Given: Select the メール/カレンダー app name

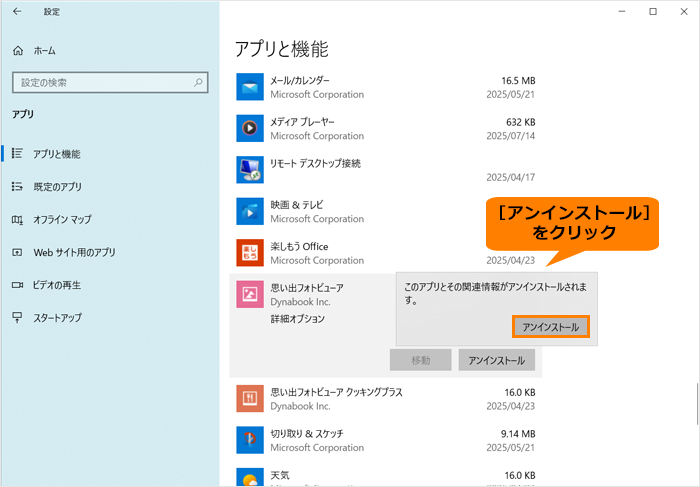Looking at the screenshot, I should point(300,81).
